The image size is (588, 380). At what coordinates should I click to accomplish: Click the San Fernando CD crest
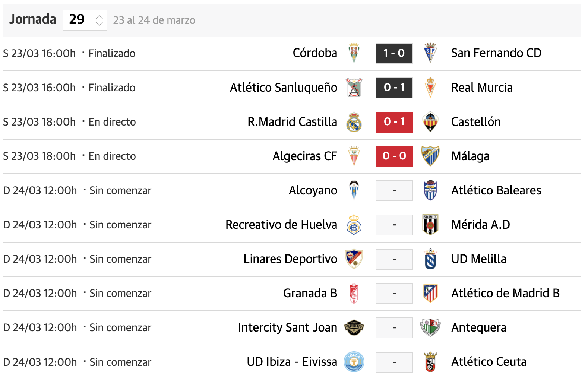(x=430, y=53)
